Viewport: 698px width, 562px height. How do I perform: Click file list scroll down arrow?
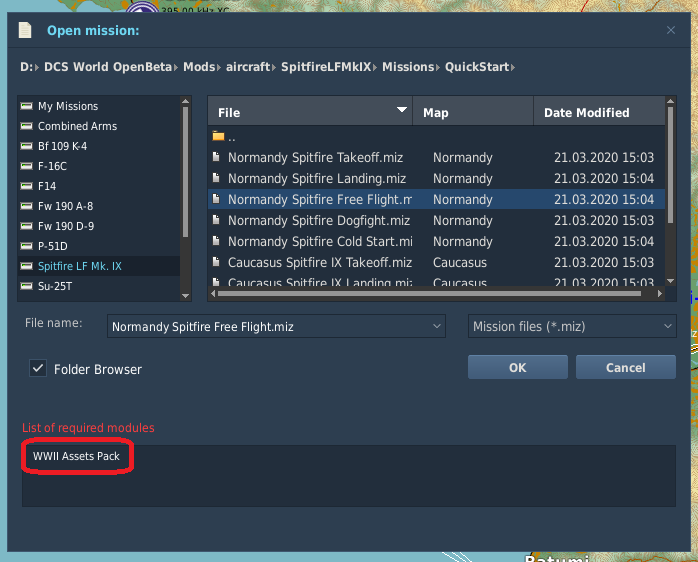pos(670,281)
